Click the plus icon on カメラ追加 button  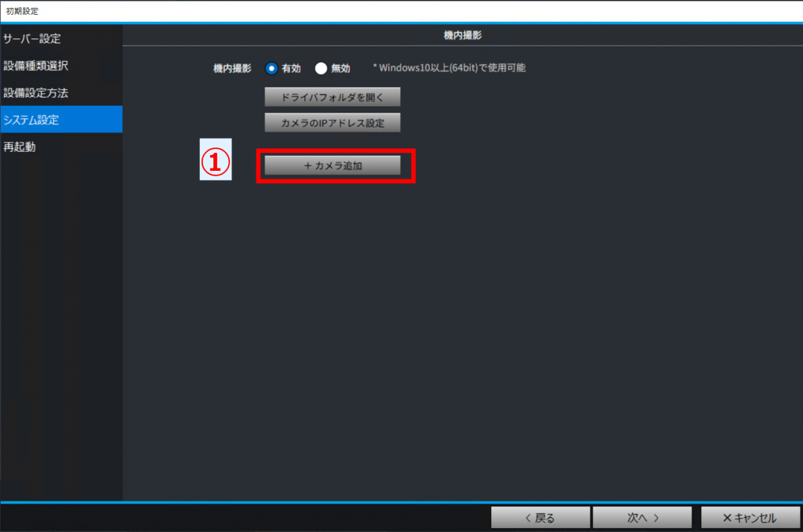coord(307,166)
